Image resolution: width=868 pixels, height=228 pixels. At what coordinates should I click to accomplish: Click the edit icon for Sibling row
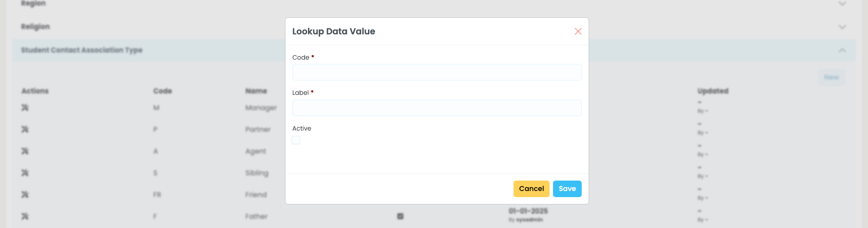tap(25, 173)
